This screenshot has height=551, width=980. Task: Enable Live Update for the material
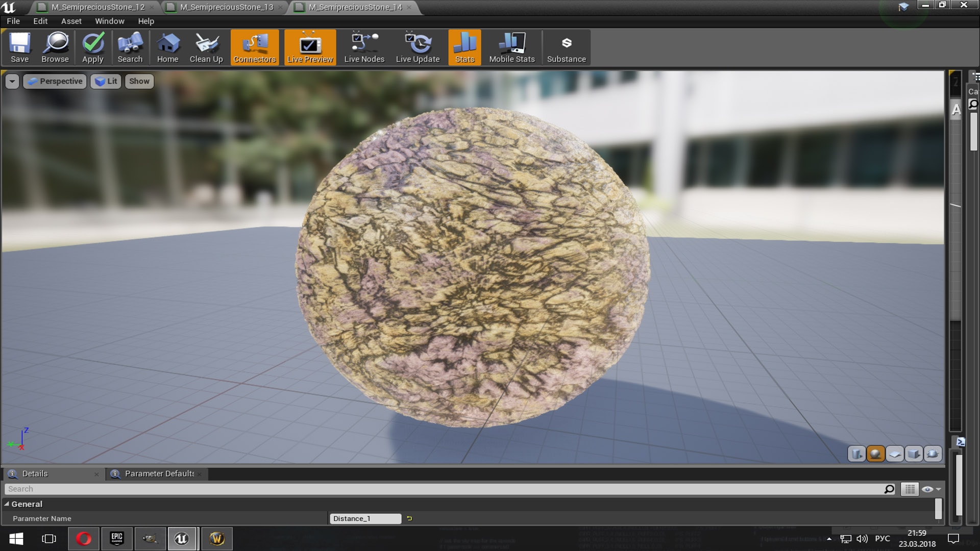point(418,47)
